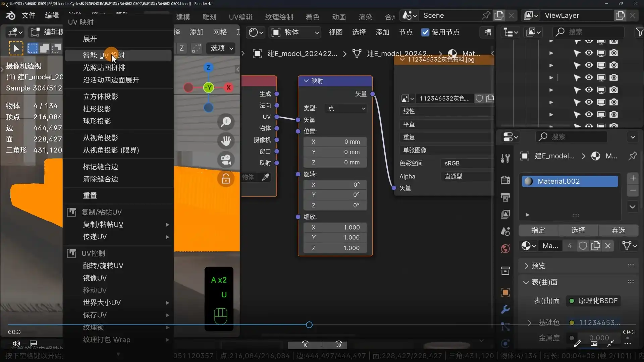Click the 基础色 base color swatch
644x362 pixels.
pos(571,322)
